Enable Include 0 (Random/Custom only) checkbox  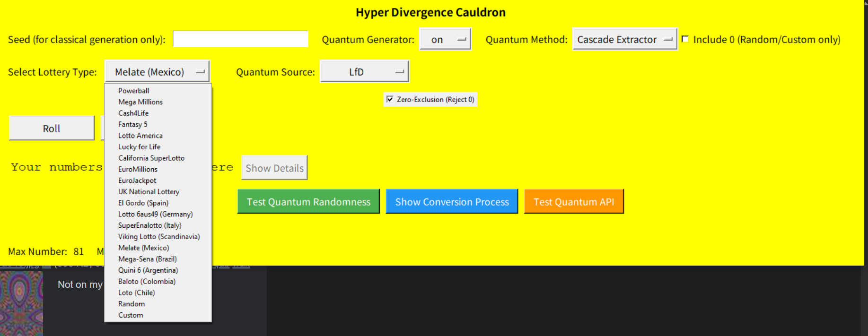[x=685, y=39]
